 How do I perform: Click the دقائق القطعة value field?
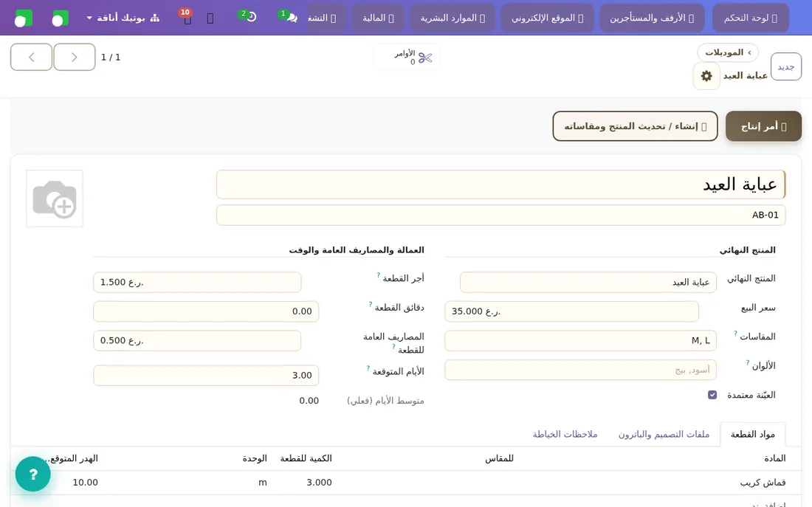(206, 311)
